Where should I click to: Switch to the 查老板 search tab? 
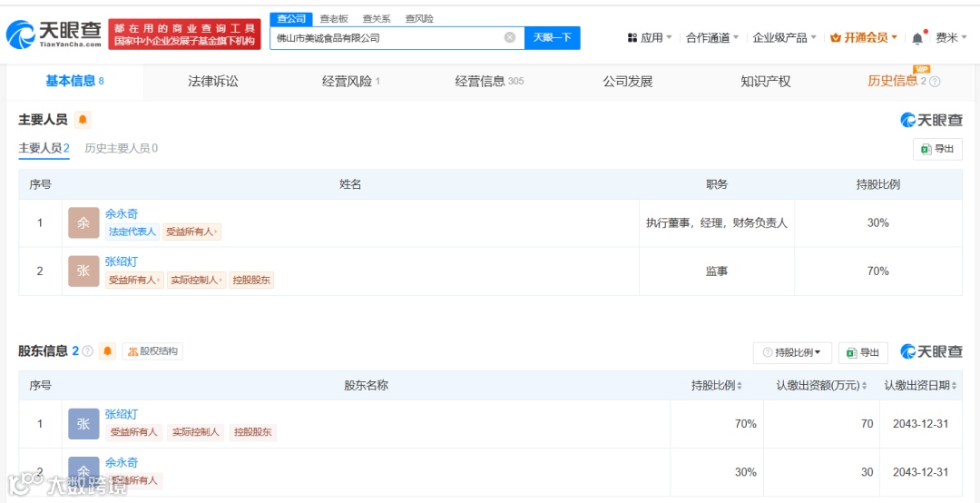tap(334, 19)
